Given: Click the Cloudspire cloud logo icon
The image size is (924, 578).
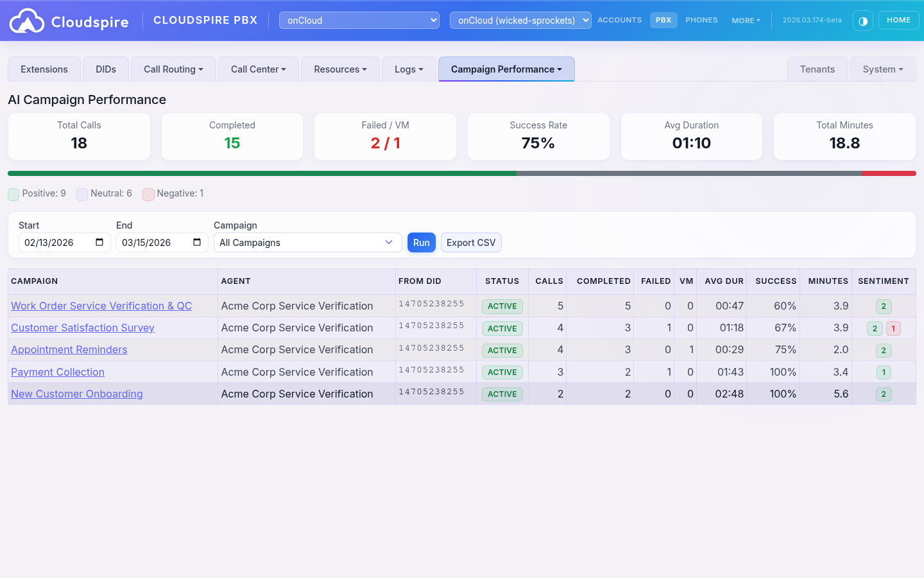Looking at the screenshot, I should [26, 20].
